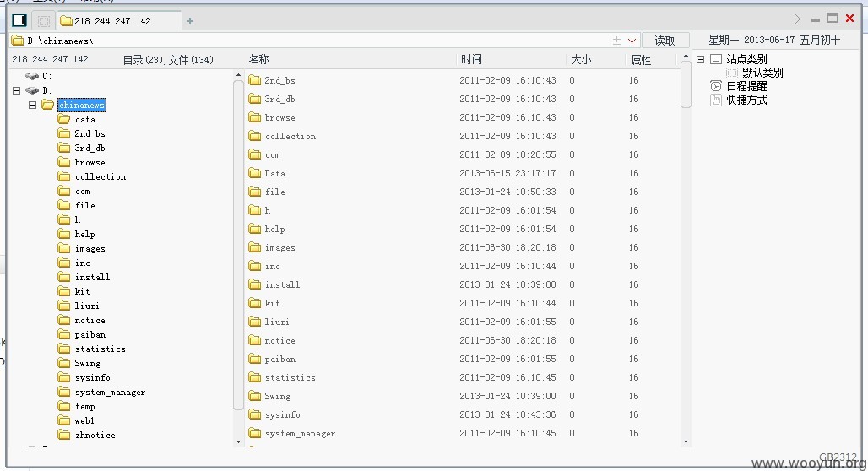The image size is (868, 471).
Task: Select the liuzi row in the file list
Action: [x=462, y=322]
